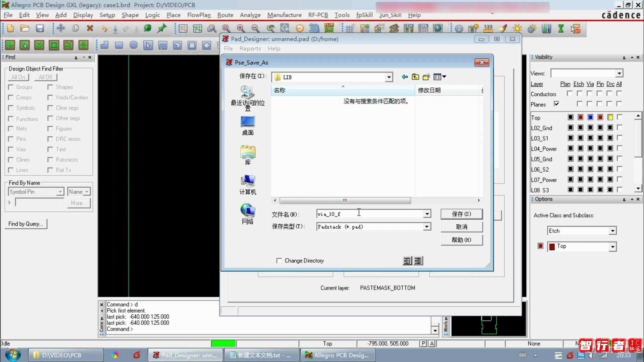Enable the Change Directory checkbox

[279, 261]
